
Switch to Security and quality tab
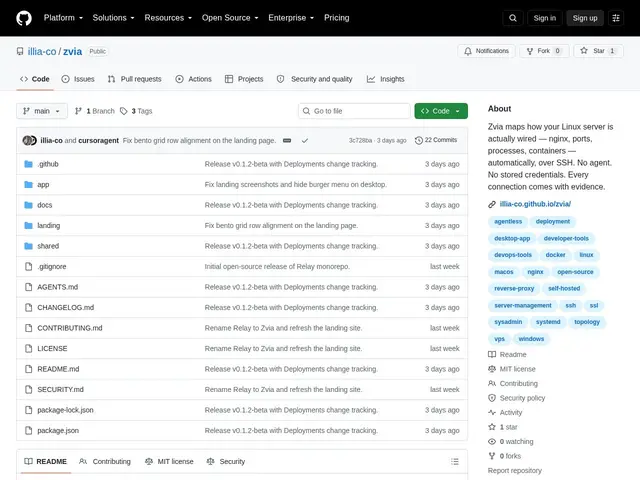click(314, 79)
